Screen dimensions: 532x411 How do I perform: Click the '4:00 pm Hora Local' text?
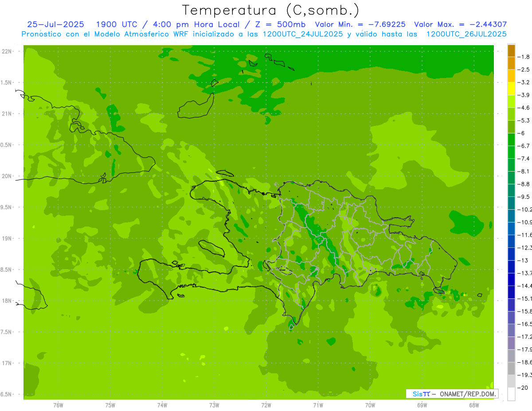(196, 24)
